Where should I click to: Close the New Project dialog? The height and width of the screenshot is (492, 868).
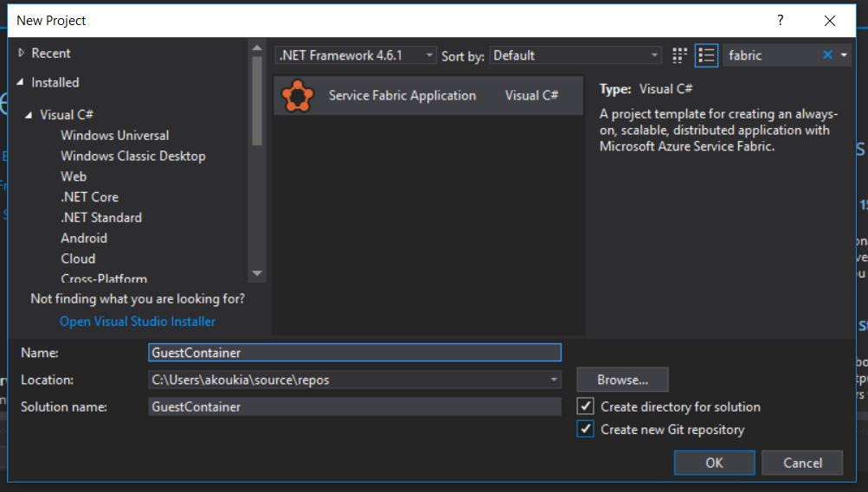[829, 21]
